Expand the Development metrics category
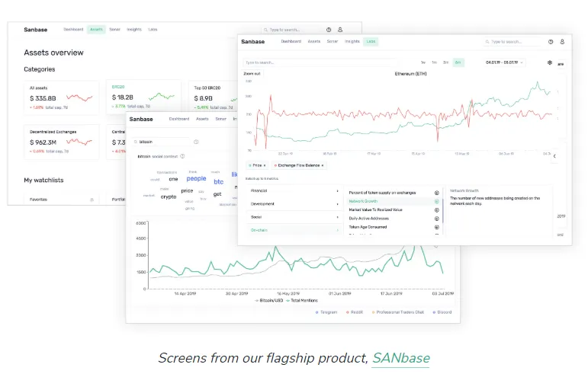This screenshot has width=588, height=374. pyautogui.click(x=294, y=204)
